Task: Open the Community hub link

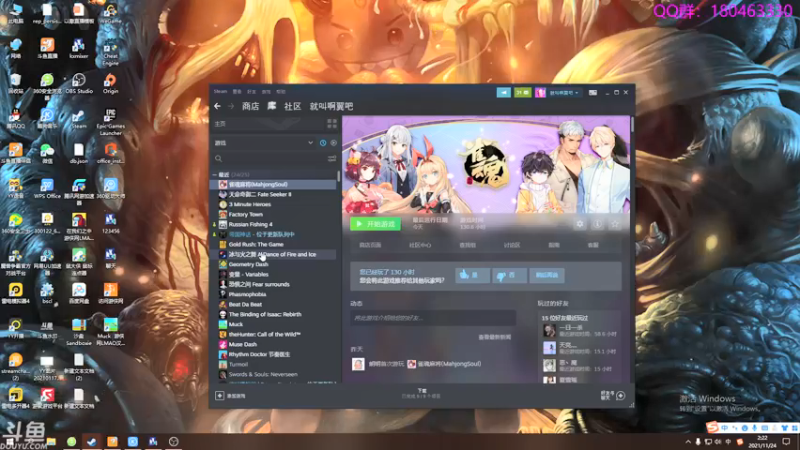Action: (420, 245)
